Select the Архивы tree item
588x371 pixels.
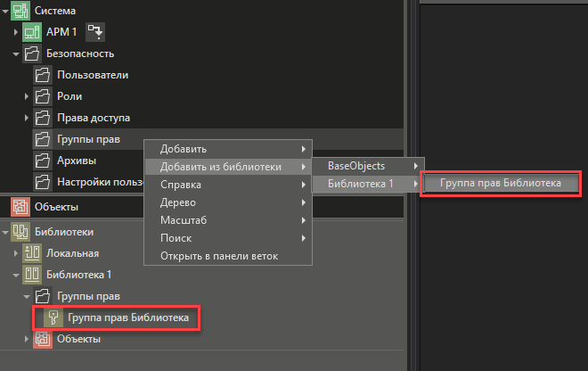[76, 161]
